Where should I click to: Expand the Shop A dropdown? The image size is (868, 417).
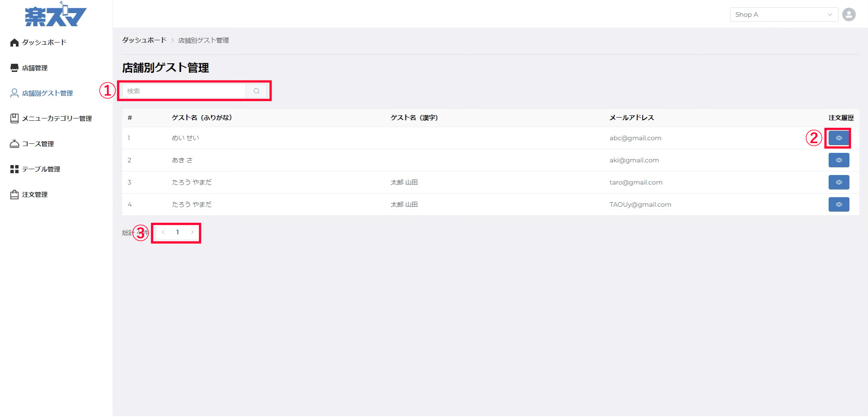click(783, 14)
